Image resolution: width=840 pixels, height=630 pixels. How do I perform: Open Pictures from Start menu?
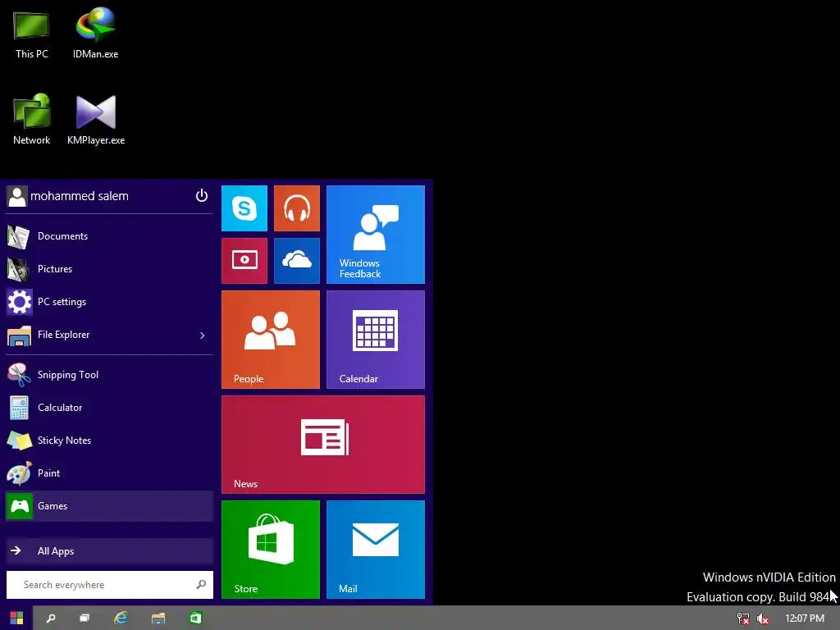pos(109,269)
